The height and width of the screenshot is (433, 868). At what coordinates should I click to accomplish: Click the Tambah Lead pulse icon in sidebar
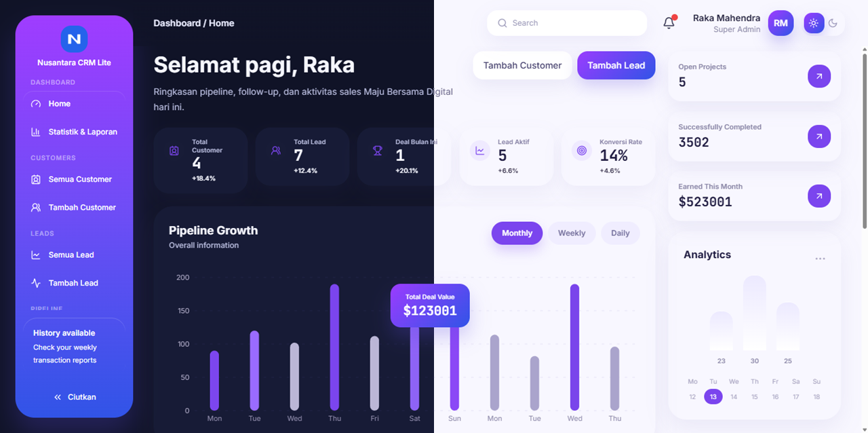(x=36, y=283)
